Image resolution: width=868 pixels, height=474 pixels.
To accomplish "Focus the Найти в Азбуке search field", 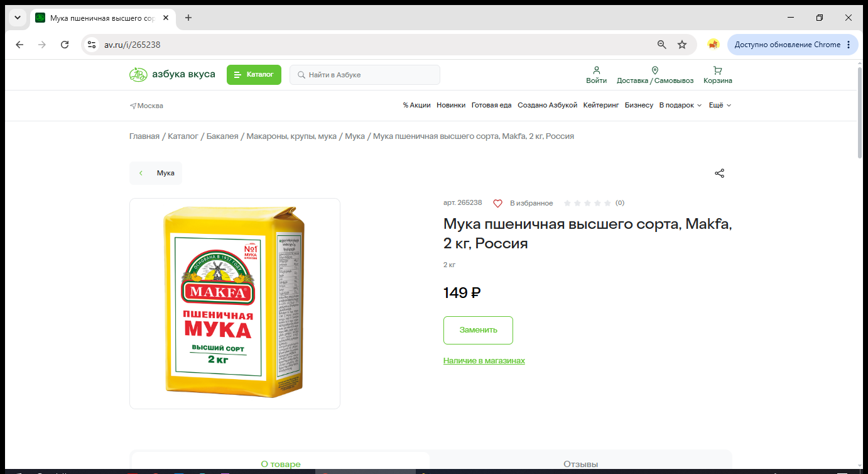I will tap(365, 75).
